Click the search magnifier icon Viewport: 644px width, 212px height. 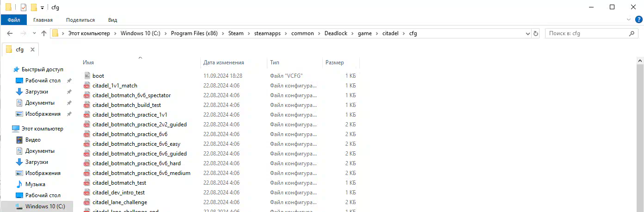pos(632,33)
